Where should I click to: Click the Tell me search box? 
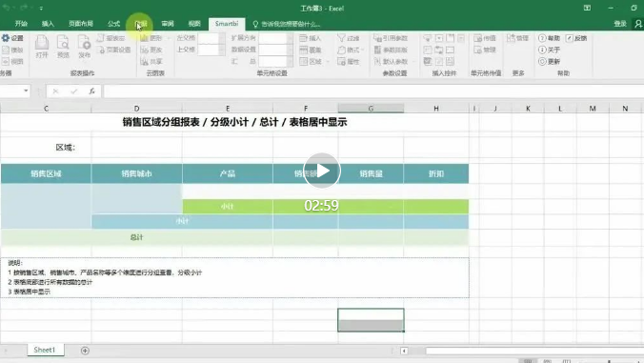pos(287,24)
